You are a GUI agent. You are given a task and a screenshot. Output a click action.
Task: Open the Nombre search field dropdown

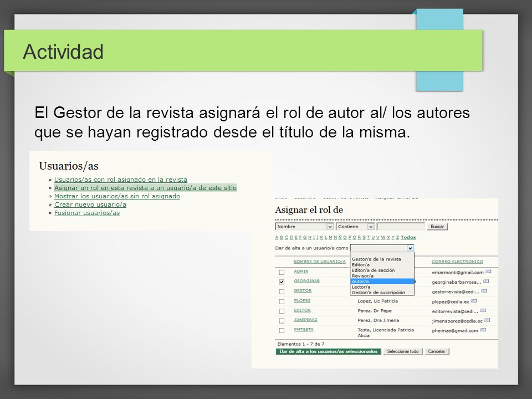pos(304,226)
